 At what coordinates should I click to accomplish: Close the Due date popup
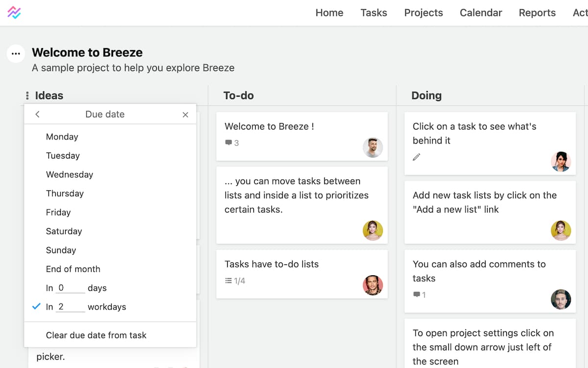pos(185,114)
